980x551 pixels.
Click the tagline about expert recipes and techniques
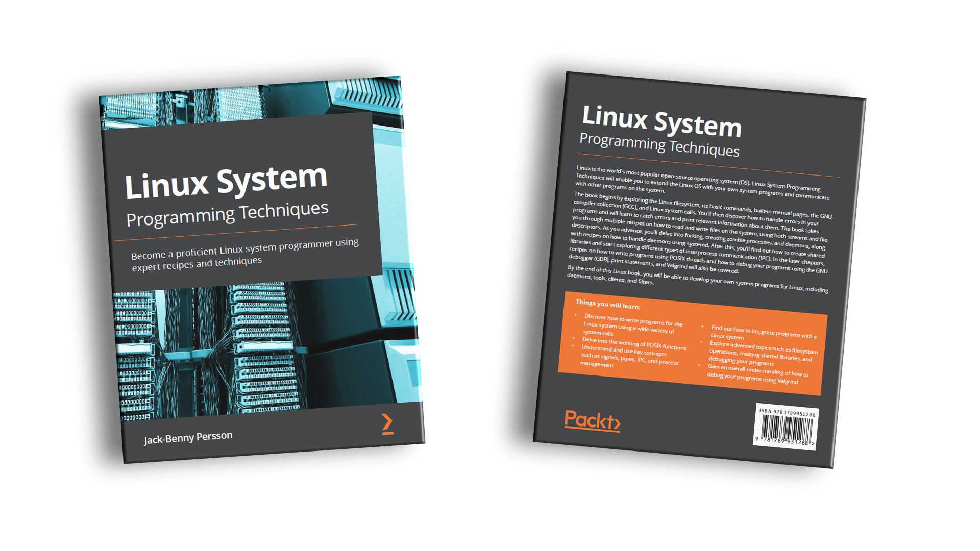point(245,255)
